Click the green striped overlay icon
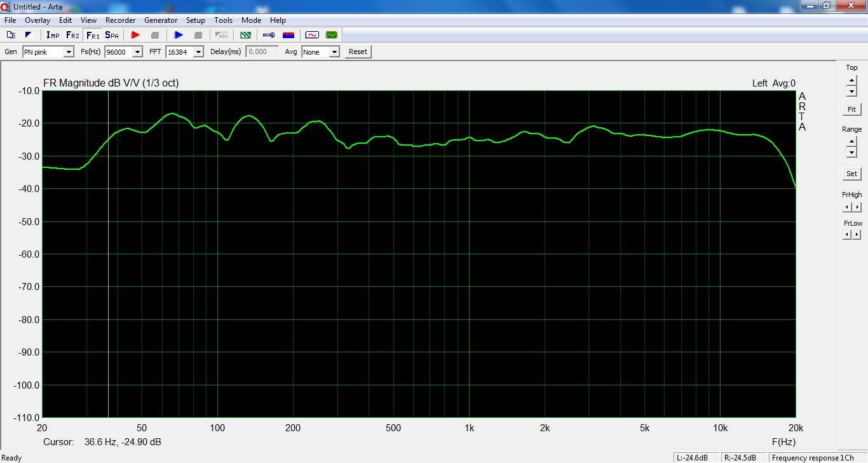The width and height of the screenshot is (868, 463). click(245, 35)
